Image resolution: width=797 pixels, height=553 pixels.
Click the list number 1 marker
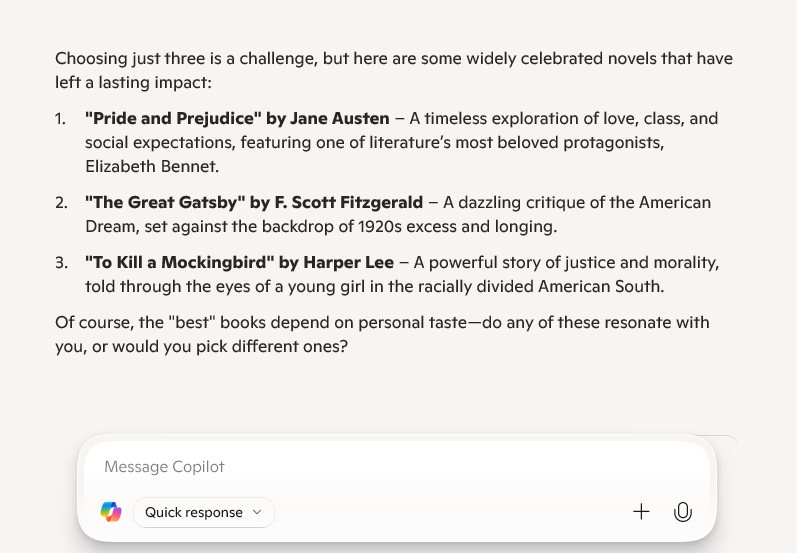coord(61,118)
